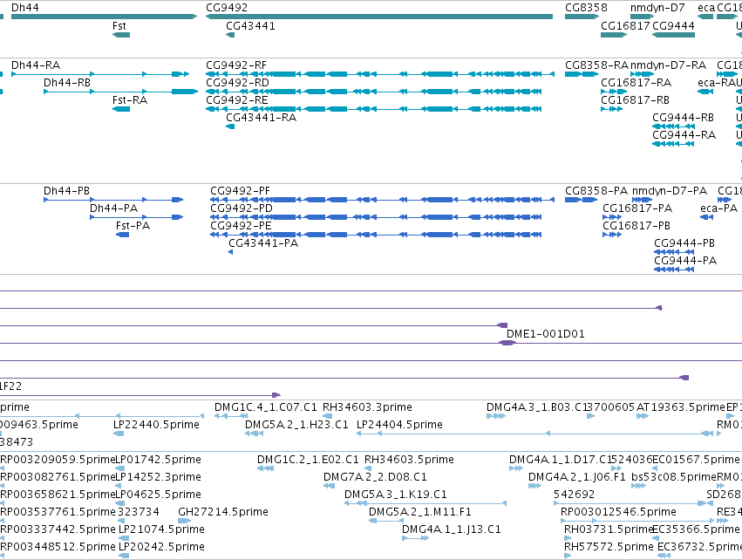Click the Dh44-PA protein label
Viewport: 742px width, 560px height.
(x=114, y=208)
